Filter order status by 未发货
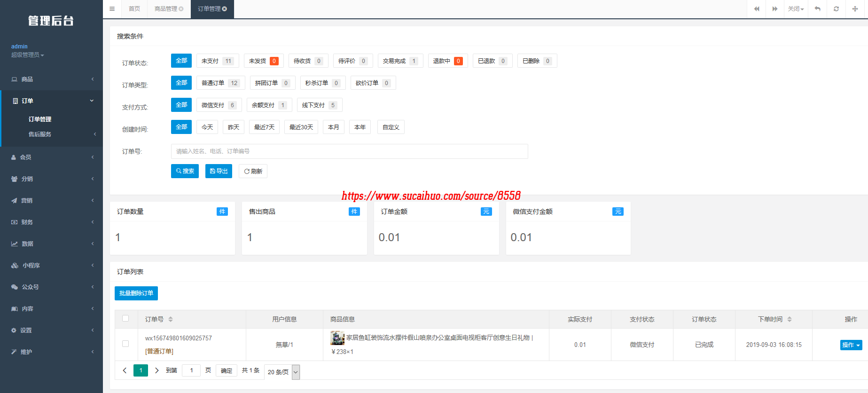The height and width of the screenshot is (393, 868). click(x=264, y=61)
